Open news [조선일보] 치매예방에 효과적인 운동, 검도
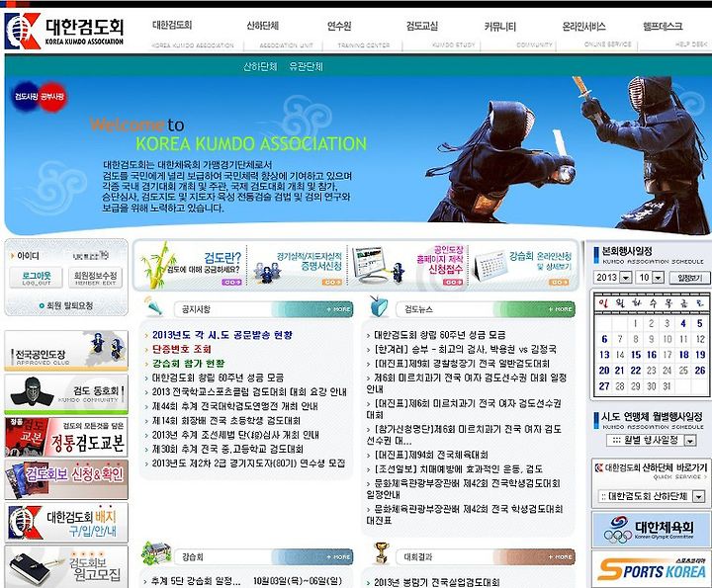 coord(458,468)
